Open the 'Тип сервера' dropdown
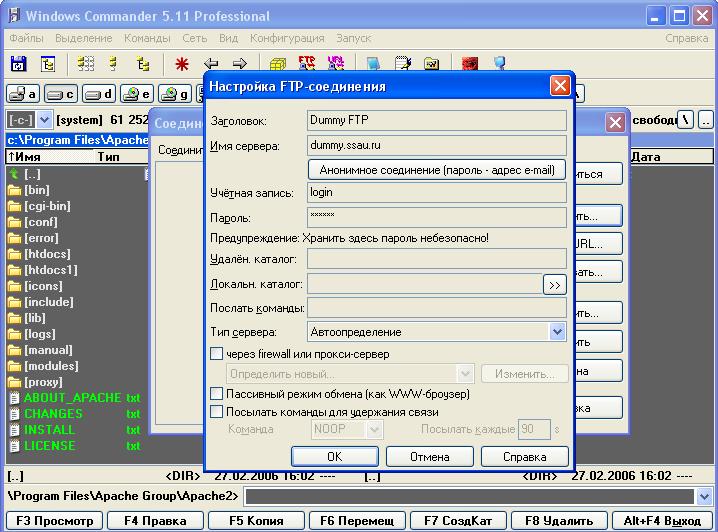Screen dimensions: 718x532 (557, 332)
